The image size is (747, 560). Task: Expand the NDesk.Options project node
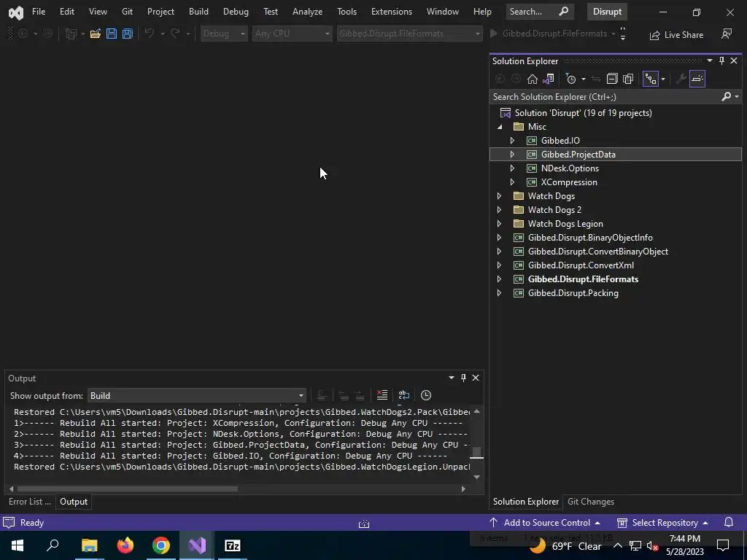pyautogui.click(x=512, y=168)
